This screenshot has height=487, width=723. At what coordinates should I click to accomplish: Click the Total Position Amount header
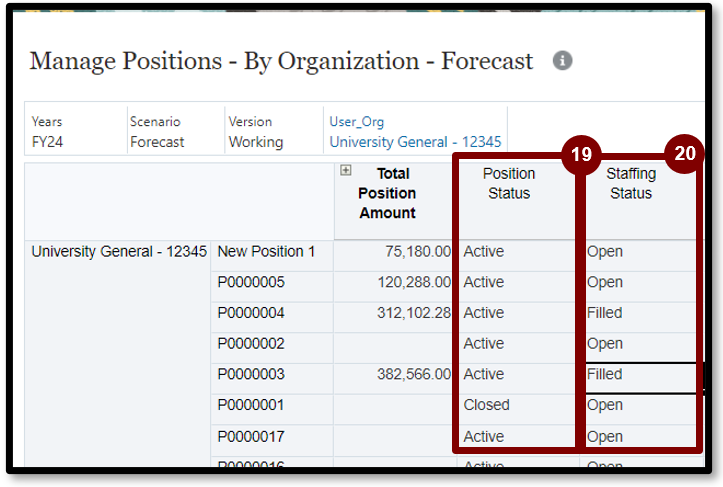click(387, 193)
